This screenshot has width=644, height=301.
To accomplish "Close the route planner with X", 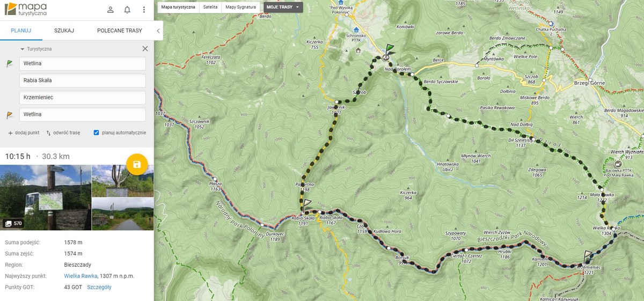I will coord(145,49).
